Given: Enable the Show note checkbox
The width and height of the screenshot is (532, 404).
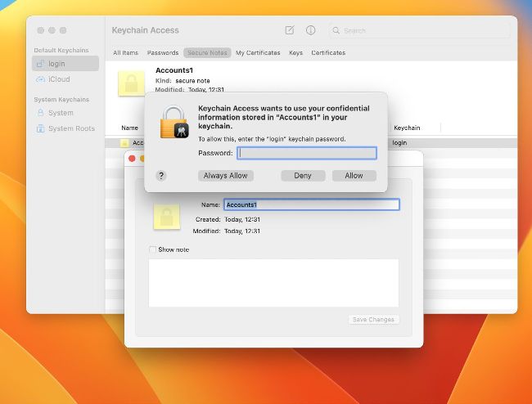Looking at the screenshot, I should 153,249.
